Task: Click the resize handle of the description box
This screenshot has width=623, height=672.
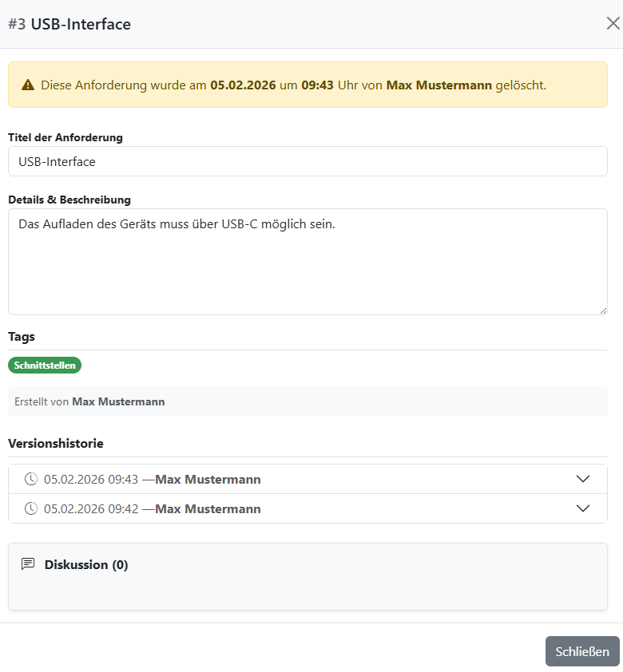Action: (604, 310)
